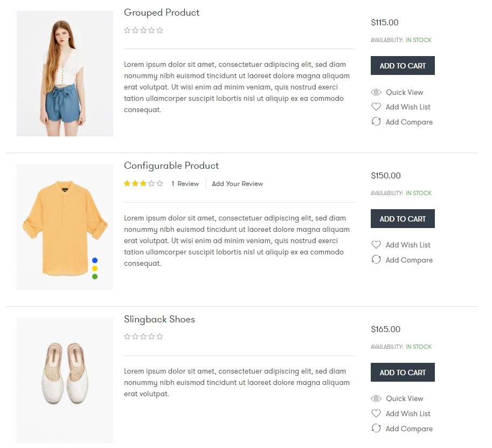Open the Grouped Product title link
Screen dimensions: 492x448
pyautogui.click(x=162, y=12)
